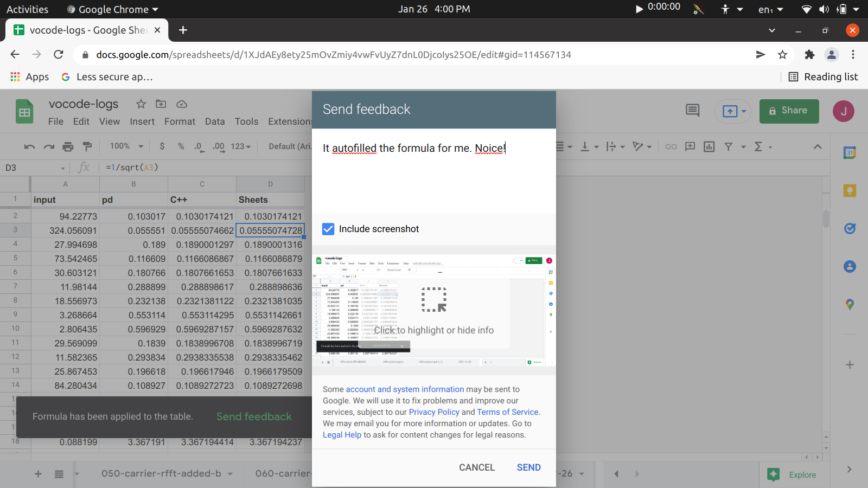Open account and system information link
The width and height of the screenshot is (868, 488).
(x=405, y=389)
